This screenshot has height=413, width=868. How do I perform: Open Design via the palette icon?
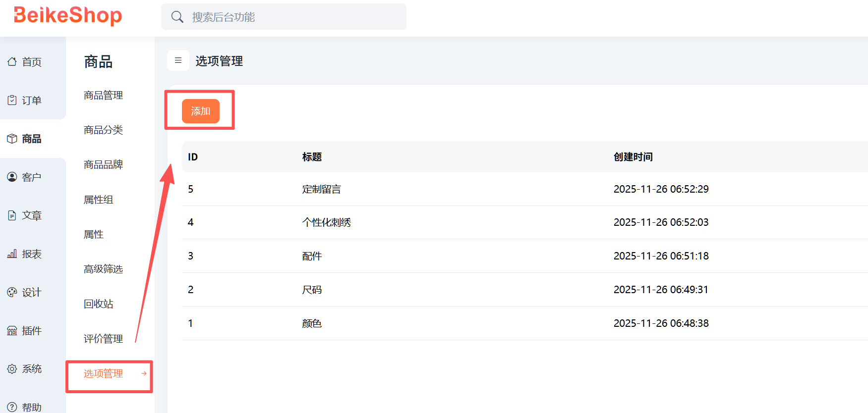(x=12, y=292)
